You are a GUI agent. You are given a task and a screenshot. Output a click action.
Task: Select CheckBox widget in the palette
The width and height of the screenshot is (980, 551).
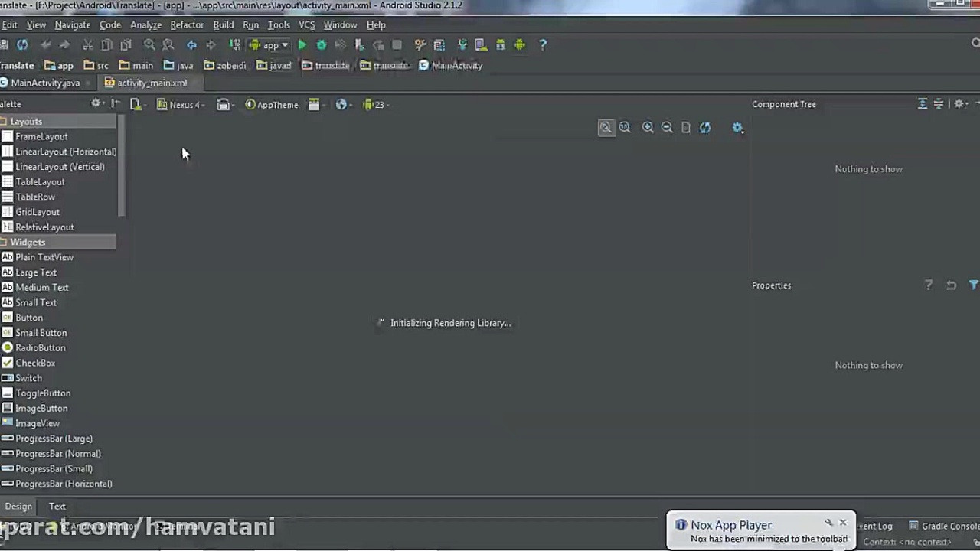pos(35,363)
